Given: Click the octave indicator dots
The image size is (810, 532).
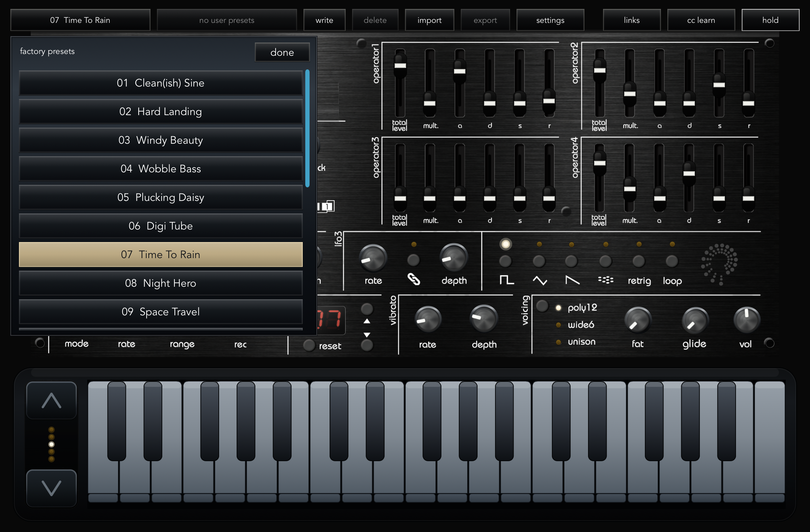Looking at the screenshot, I should point(51,444).
